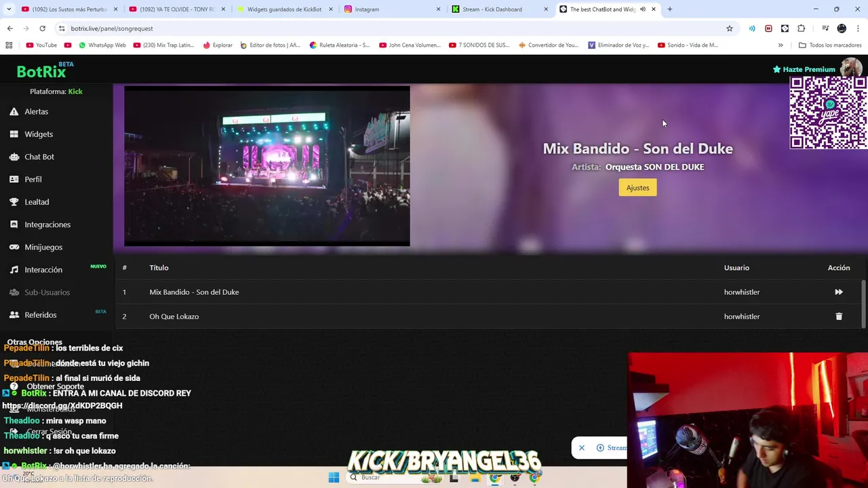
Task: Open the media control toolbar icon
Action: pyautogui.click(x=825, y=28)
